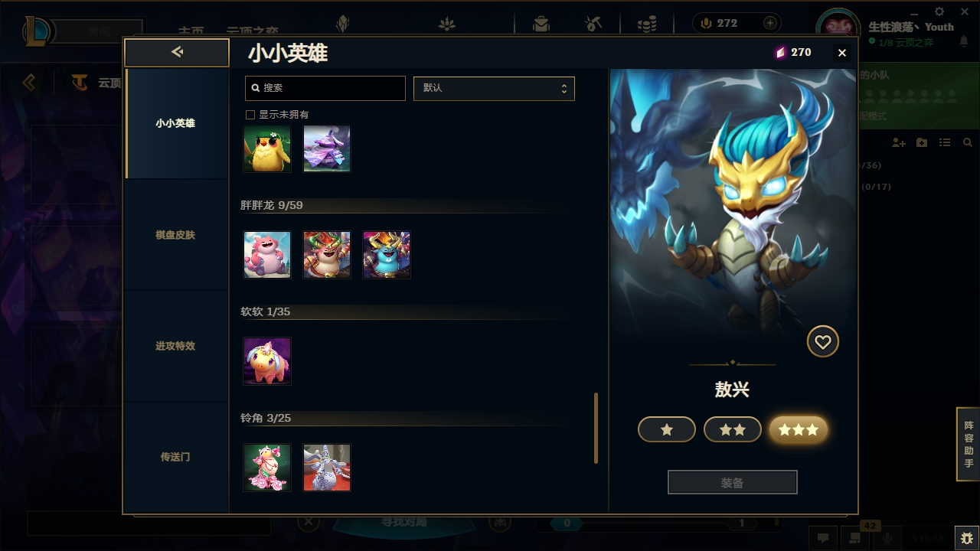Go back using the double-arrow icon

177,52
